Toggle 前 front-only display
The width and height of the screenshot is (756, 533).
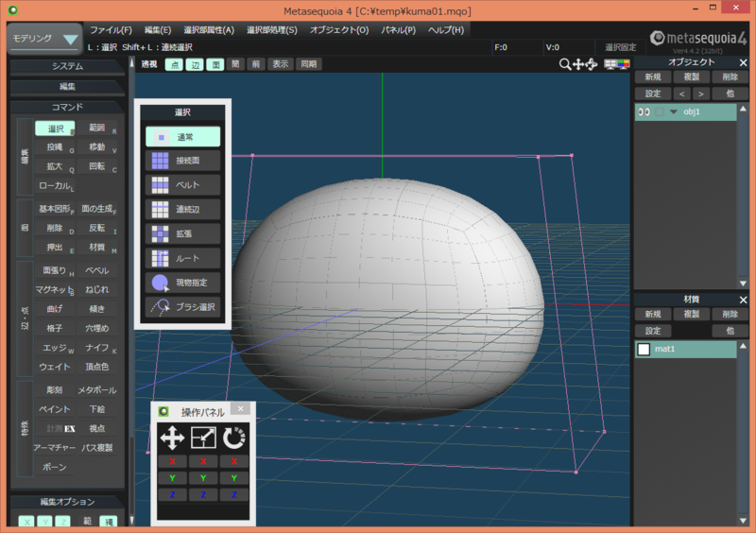256,64
